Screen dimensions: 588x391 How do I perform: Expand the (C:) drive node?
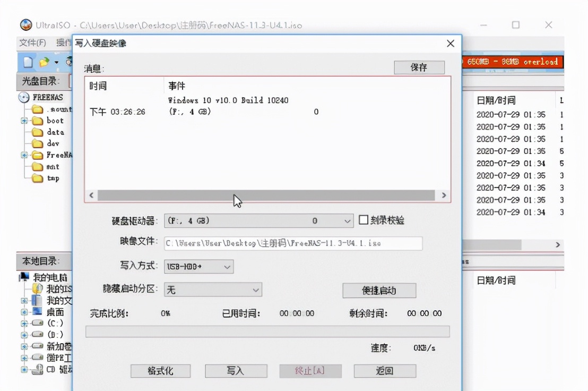[24, 324]
